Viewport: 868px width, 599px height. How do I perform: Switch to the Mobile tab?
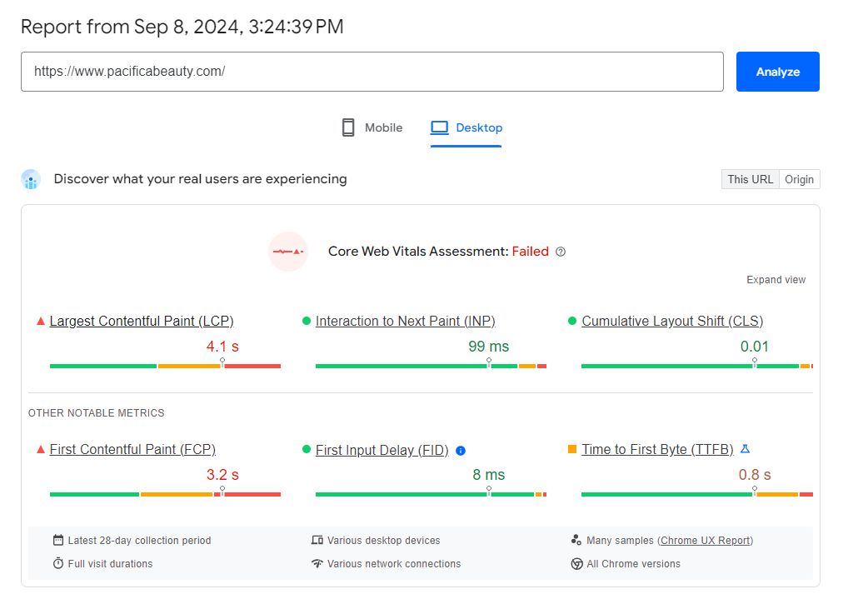(x=372, y=127)
